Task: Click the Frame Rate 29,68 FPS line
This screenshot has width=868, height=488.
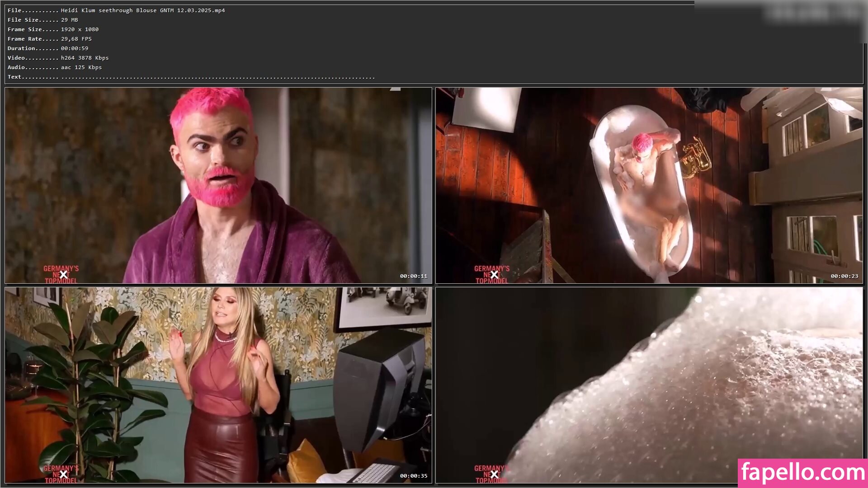Action: pyautogui.click(x=50, y=39)
